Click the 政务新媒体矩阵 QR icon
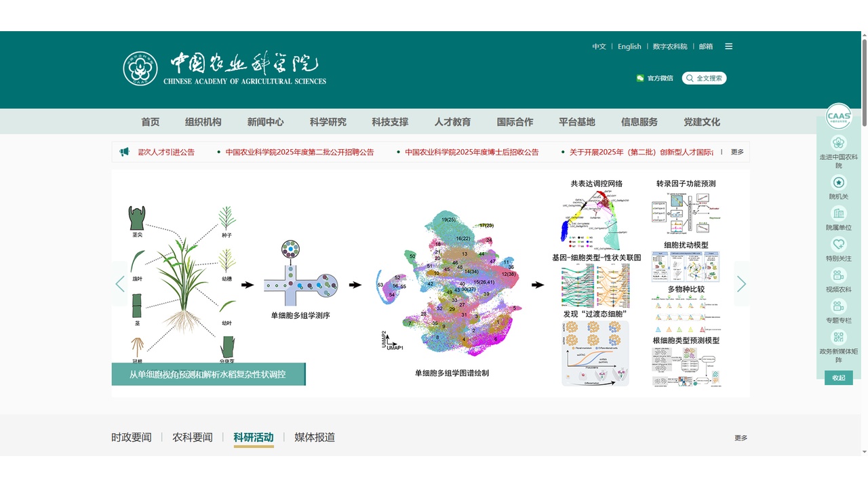The image size is (868, 488). click(x=839, y=338)
